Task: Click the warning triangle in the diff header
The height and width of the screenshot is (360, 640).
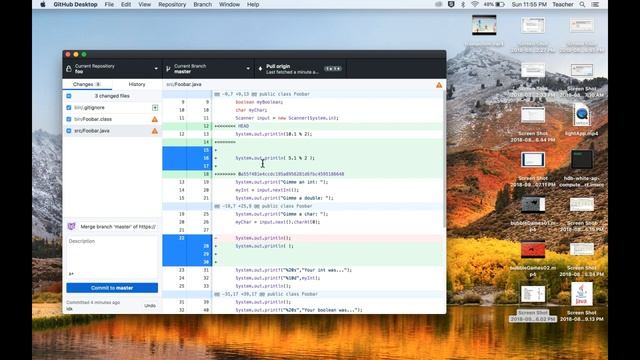Action: pos(439,85)
